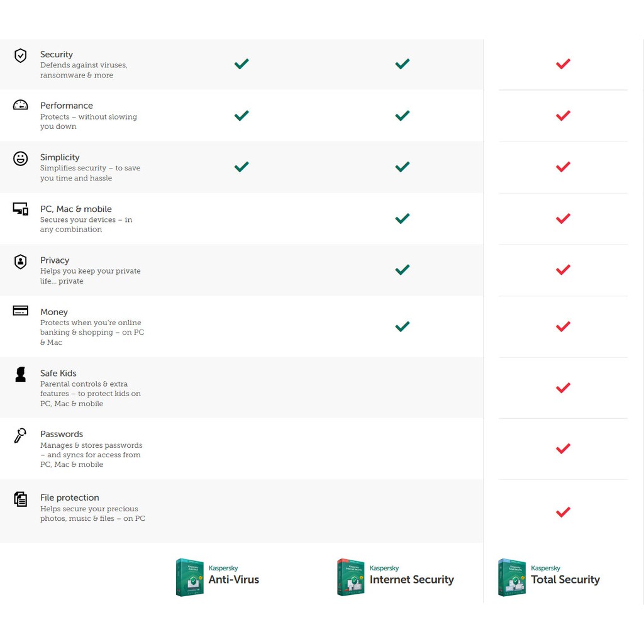Click the Passwords key icon

point(20,435)
